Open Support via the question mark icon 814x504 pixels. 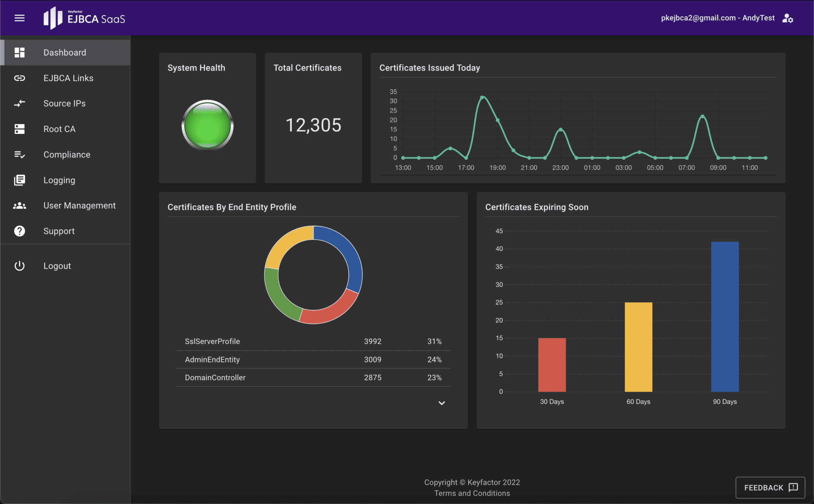[x=19, y=231]
